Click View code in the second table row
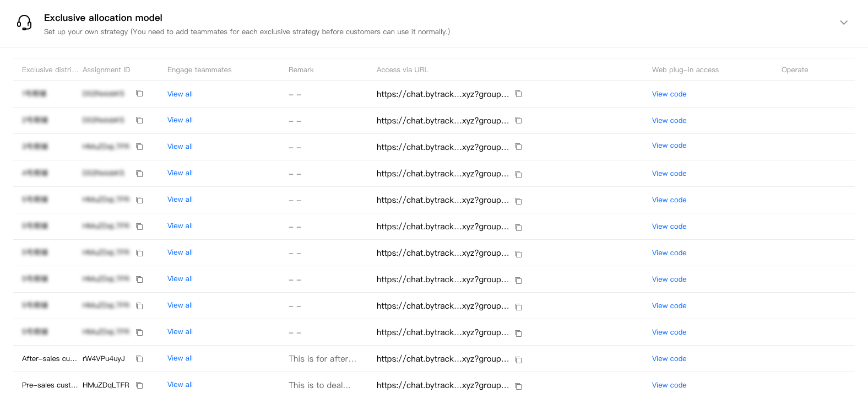The image size is (868, 398). tap(669, 121)
